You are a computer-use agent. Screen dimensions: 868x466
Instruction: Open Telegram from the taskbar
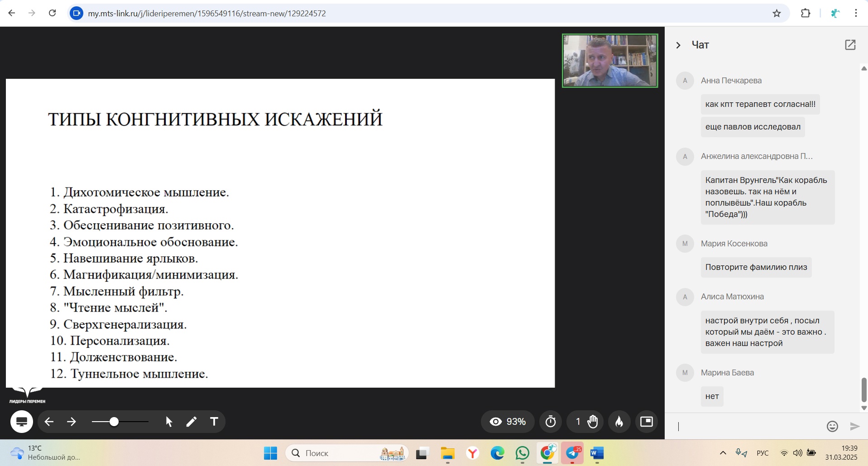pyautogui.click(x=573, y=453)
